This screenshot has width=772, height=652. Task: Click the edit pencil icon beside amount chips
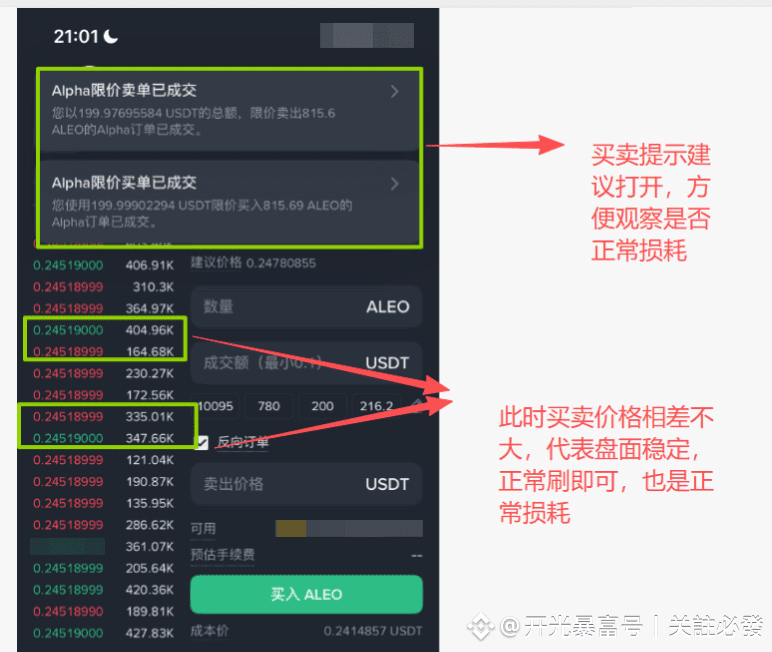(417, 405)
